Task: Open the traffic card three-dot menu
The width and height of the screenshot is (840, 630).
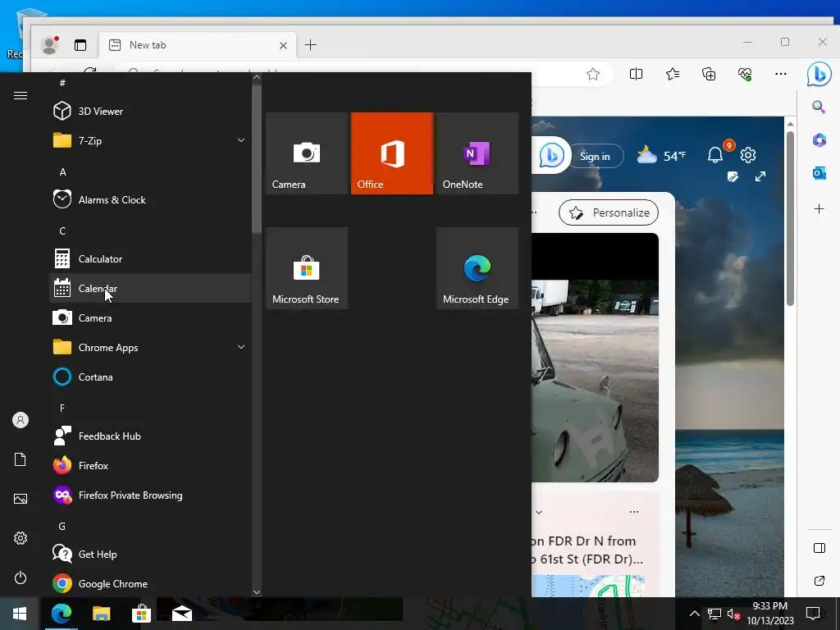Action: tap(634, 512)
